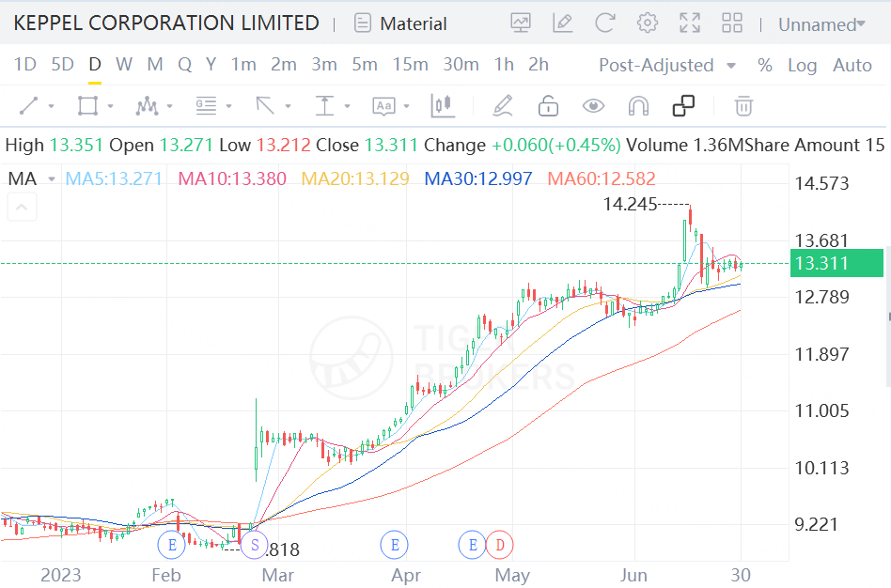
Task: Switch to the Y yearly tab
Action: [x=211, y=65]
